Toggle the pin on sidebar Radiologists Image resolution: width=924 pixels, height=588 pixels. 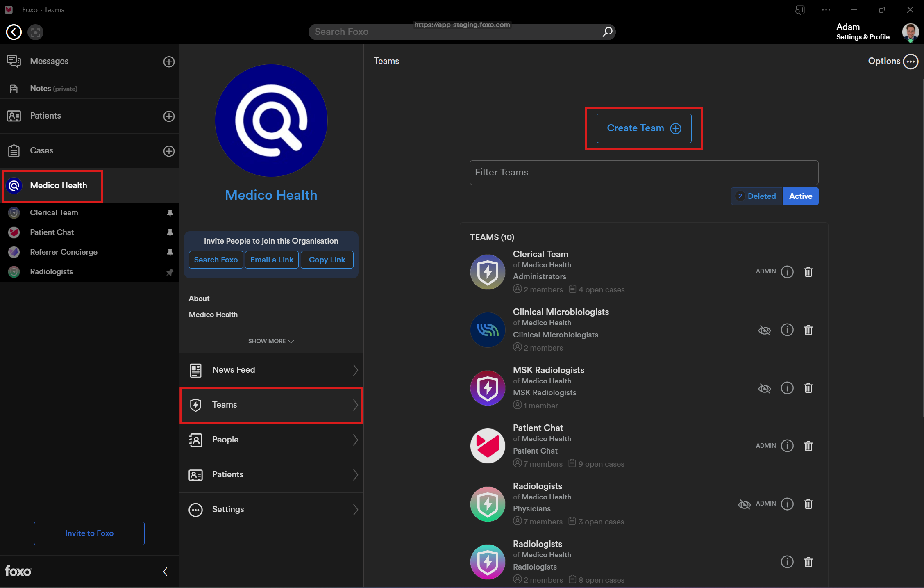[x=170, y=272]
